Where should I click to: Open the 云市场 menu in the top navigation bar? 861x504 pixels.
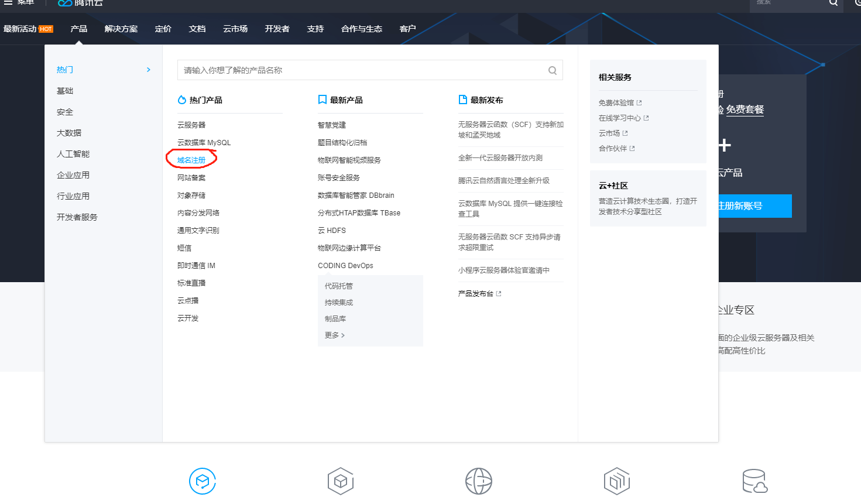click(x=235, y=29)
